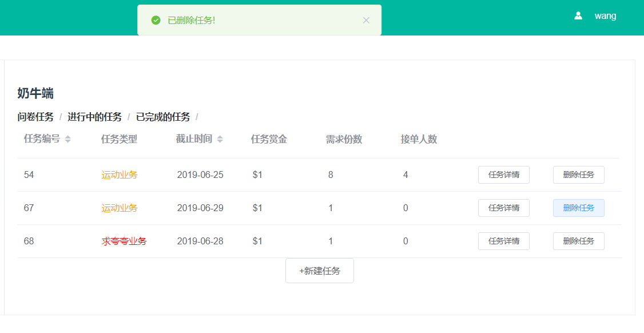
Task: Click task type of row 68
Action: [x=124, y=241]
